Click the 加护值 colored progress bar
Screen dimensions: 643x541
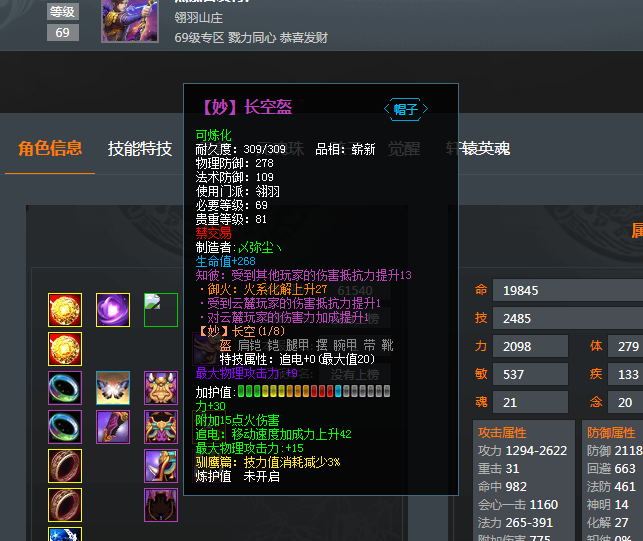coord(314,391)
